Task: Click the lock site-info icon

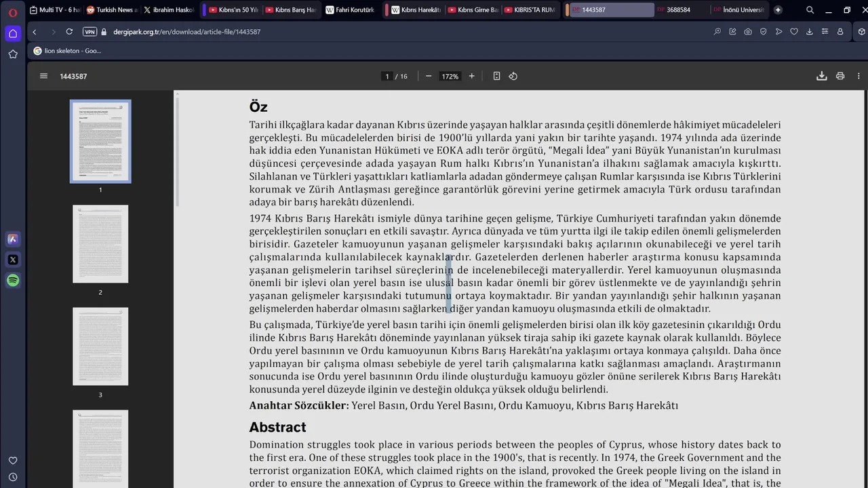Action: coord(104,32)
